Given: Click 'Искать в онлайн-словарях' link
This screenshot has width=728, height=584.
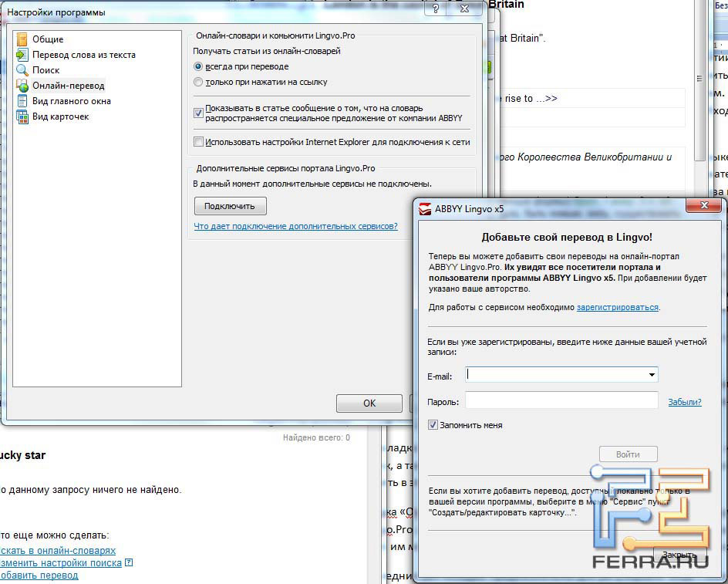Looking at the screenshot, I should pos(58,551).
